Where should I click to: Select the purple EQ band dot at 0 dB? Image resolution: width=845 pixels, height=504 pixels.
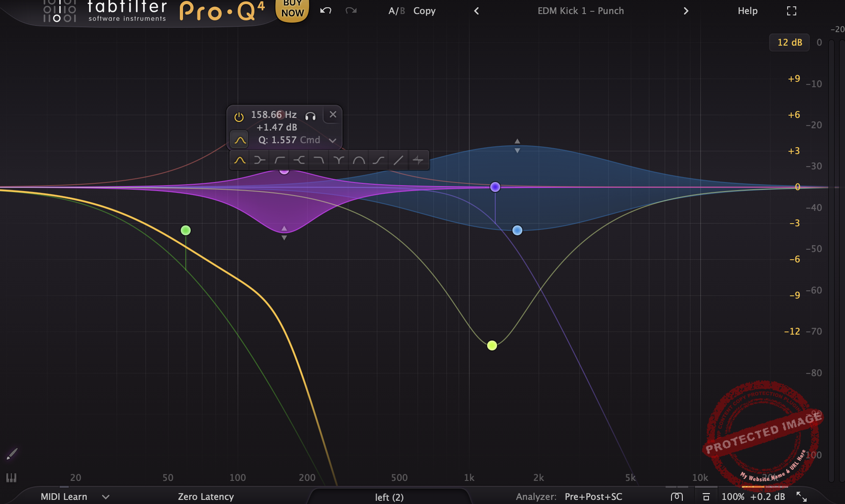point(495,187)
